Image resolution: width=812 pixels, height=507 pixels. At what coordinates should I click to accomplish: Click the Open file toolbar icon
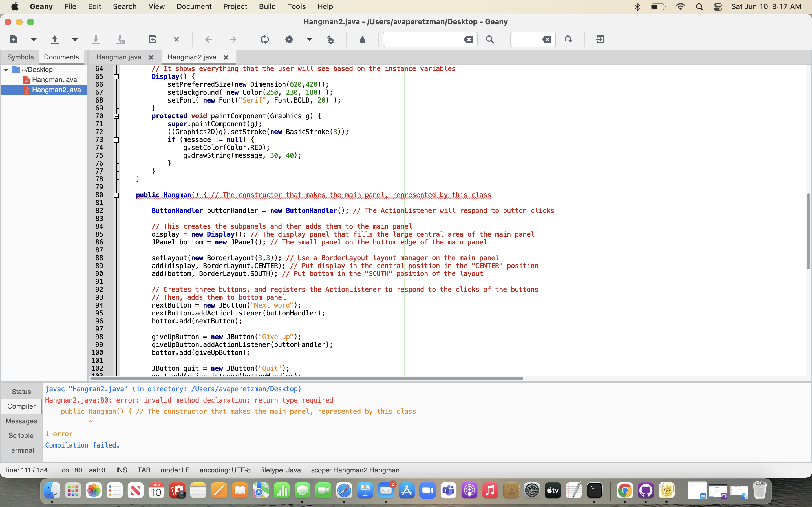(x=55, y=39)
